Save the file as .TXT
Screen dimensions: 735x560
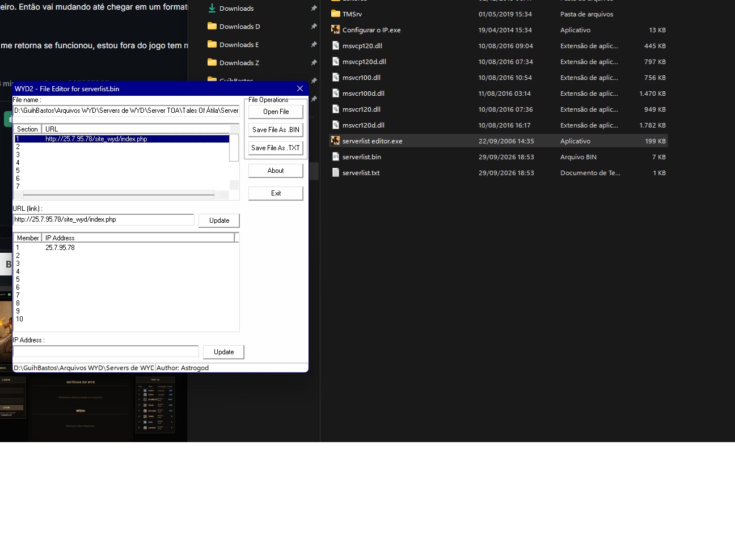[276, 148]
